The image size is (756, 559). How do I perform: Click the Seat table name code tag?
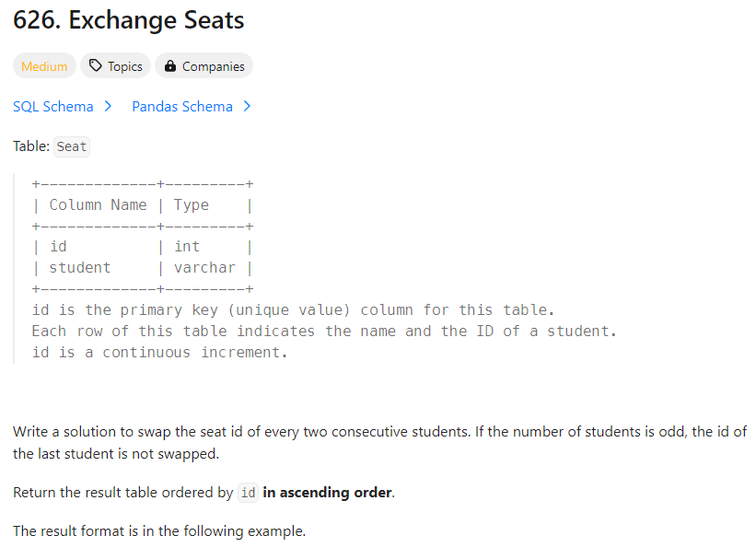(72, 146)
